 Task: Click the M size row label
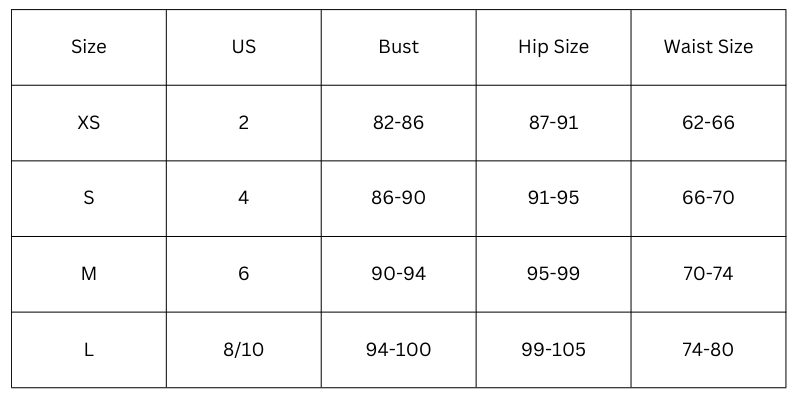(x=89, y=274)
